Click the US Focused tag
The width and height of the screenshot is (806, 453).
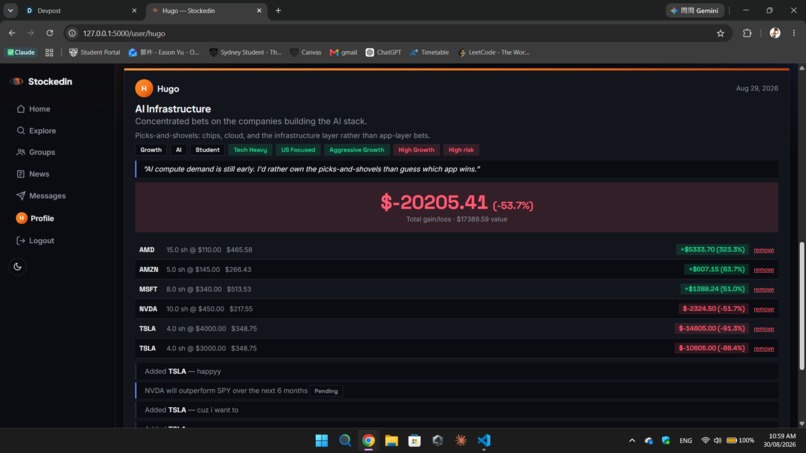(298, 150)
